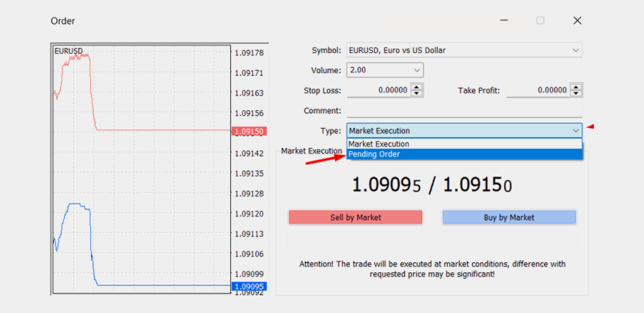Increase Stop Loss with the up arrow
Viewport: 644px width, 313px height.
pos(417,87)
